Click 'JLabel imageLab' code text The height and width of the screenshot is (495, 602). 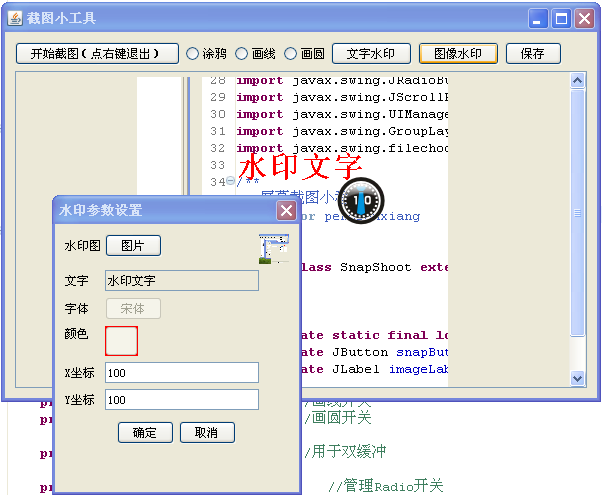click(x=390, y=369)
